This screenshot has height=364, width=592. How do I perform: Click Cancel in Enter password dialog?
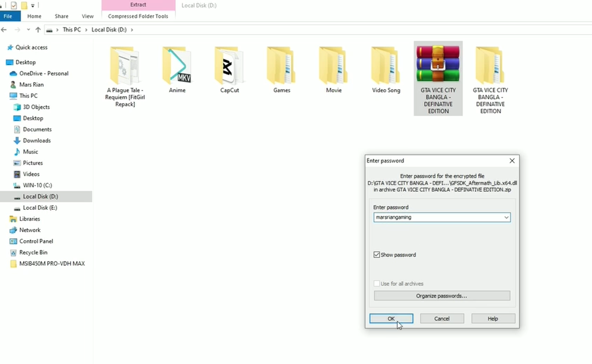[442, 319]
